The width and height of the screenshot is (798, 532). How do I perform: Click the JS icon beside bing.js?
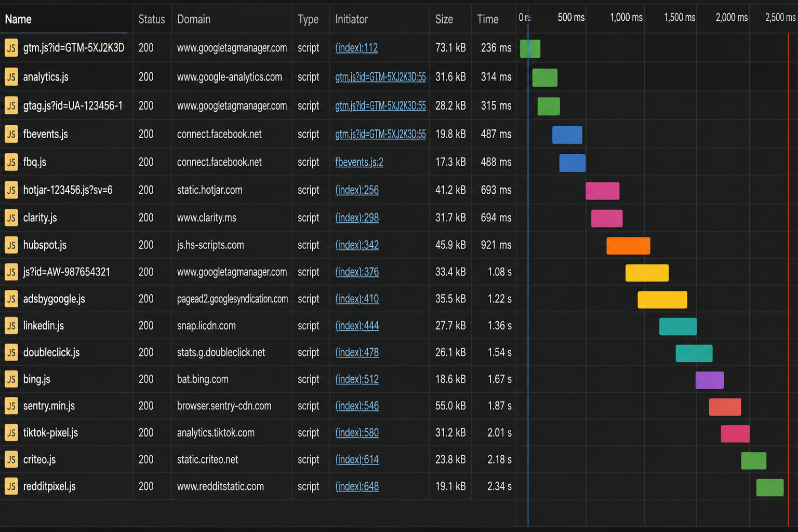pyautogui.click(x=11, y=379)
